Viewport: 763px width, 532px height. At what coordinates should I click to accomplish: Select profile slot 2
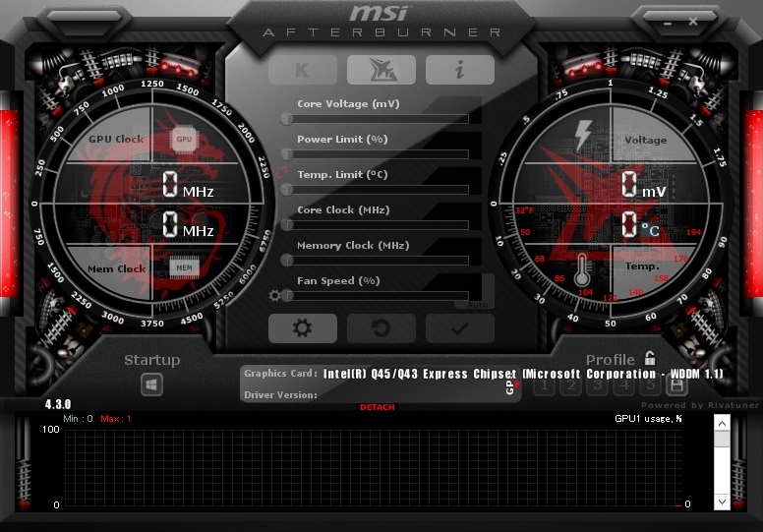[x=571, y=386]
